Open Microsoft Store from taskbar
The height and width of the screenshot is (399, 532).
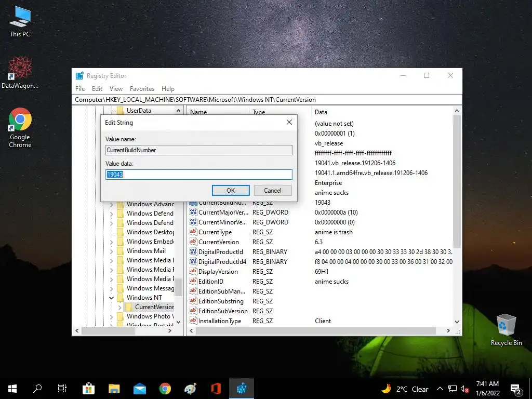click(88, 389)
